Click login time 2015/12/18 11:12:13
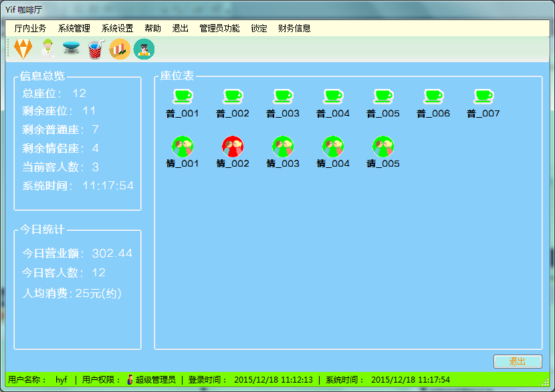 [273, 379]
